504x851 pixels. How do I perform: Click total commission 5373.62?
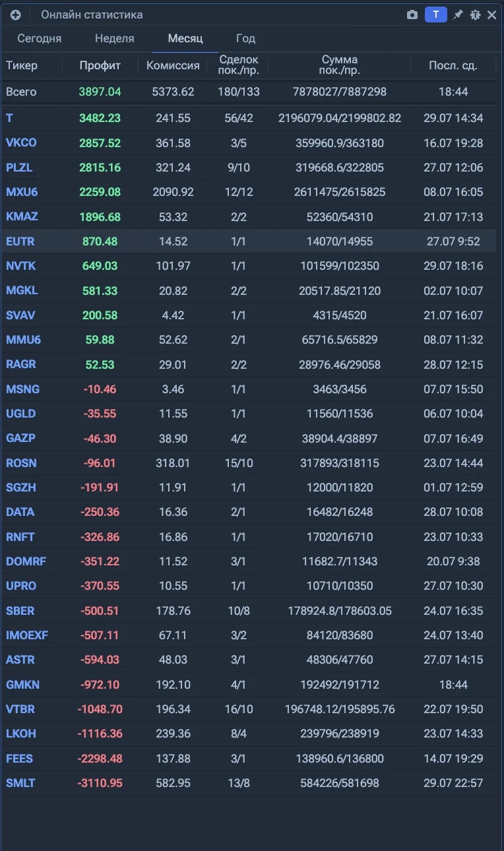tap(173, 92)
